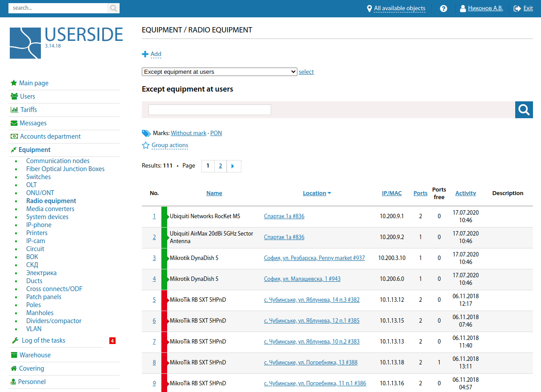Viewport: 541px width, 392px height.
Task: Go to next results page arrow
Action: (x=234, y=166)
